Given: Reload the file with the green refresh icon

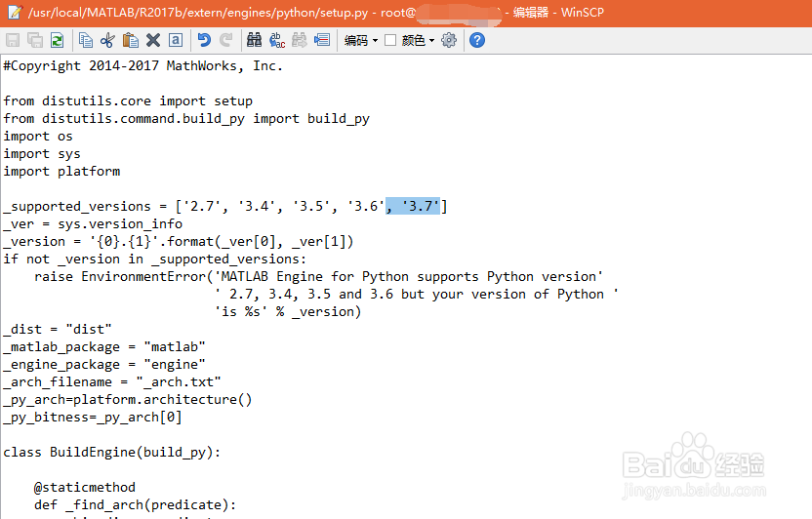Looking at the screenshot, I should (x=57, y=40).
